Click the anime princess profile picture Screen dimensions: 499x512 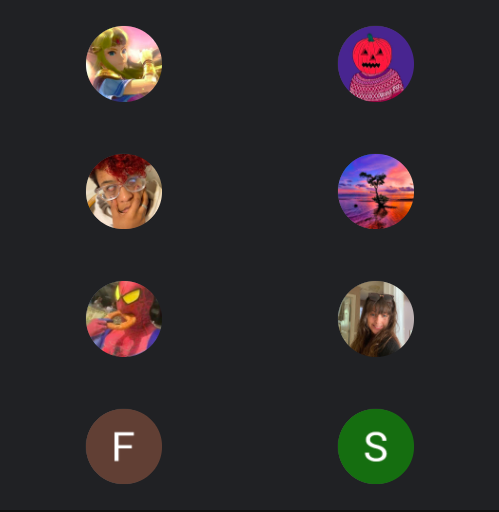click(124, 64)
